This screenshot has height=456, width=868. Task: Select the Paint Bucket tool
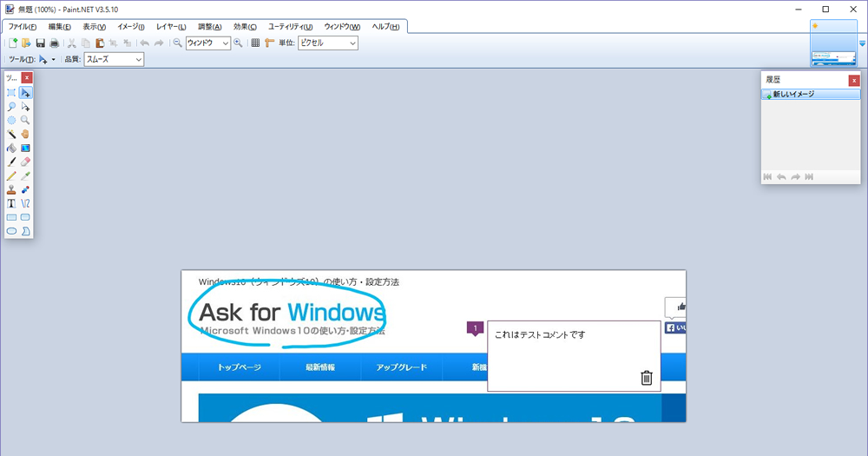(11, 148)
